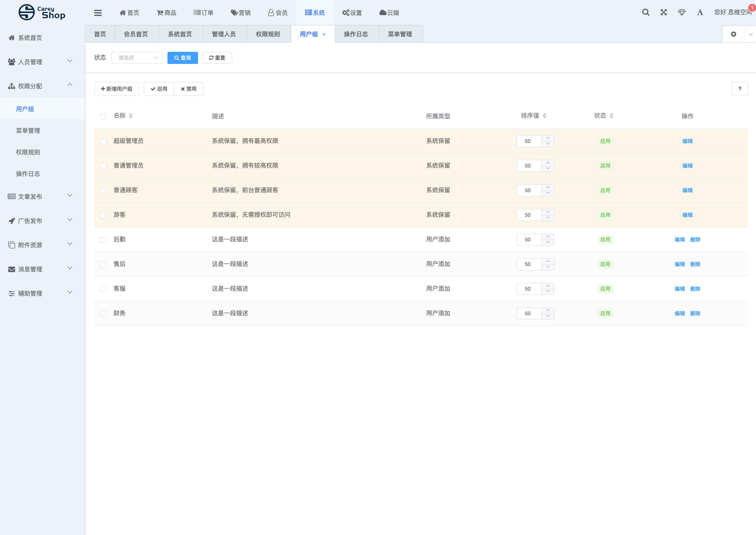Check the select-all checkbox in table header
Viewport: 756px width, 535px height.
pos(103,116)
